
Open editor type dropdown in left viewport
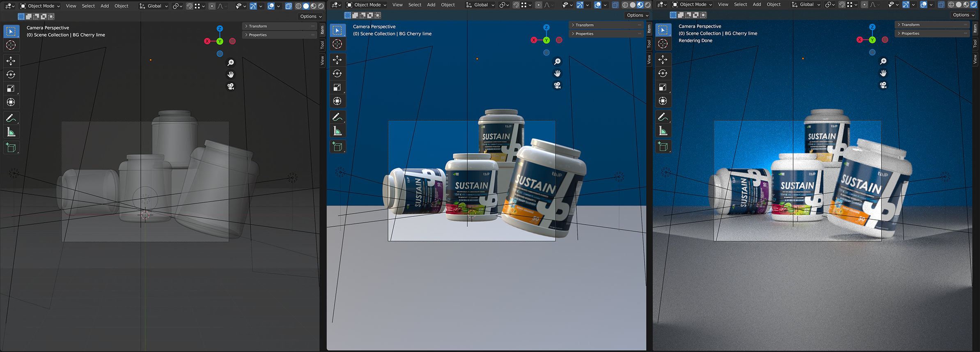pos(10,6)
